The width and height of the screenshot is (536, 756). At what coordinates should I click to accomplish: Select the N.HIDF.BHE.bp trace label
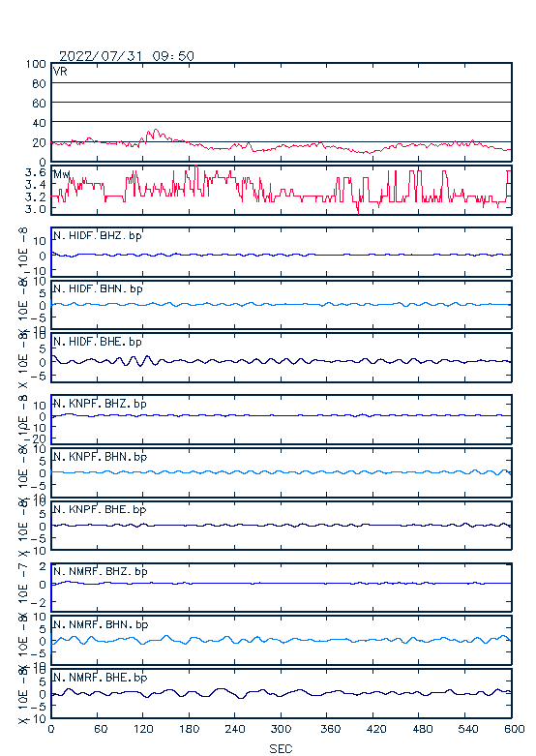point(98,342)
